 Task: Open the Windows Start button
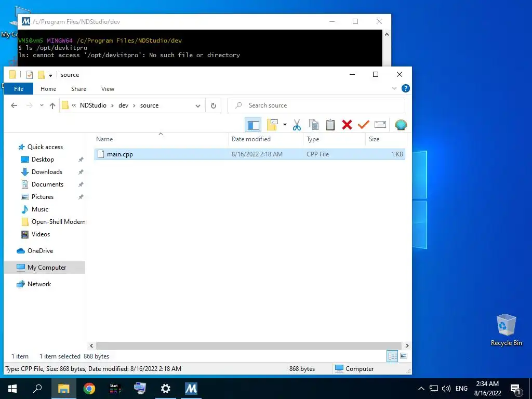(12, 389)
